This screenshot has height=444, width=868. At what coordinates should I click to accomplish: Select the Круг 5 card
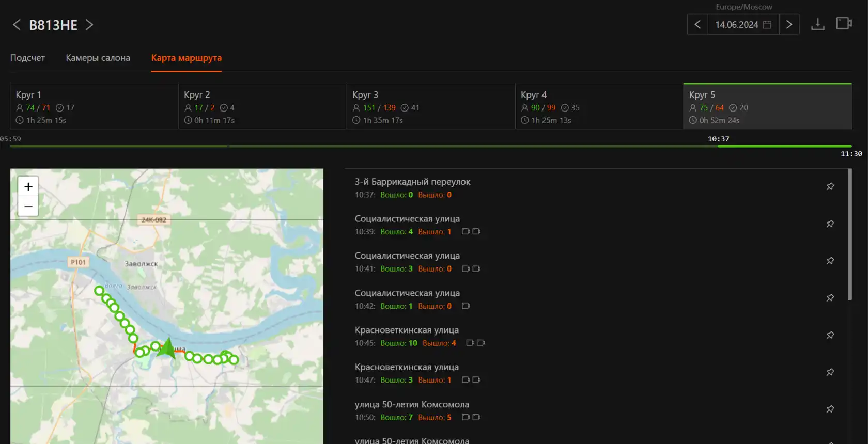(x=767, y=106)
